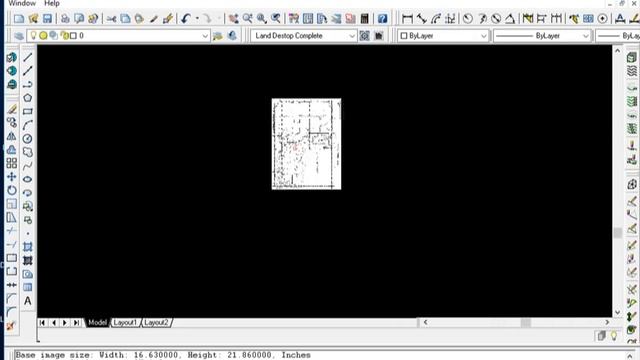This screenshot has height=360, width=640.
Task: Click the vertical scrollbar up arrow
Action: coord(618,51)
